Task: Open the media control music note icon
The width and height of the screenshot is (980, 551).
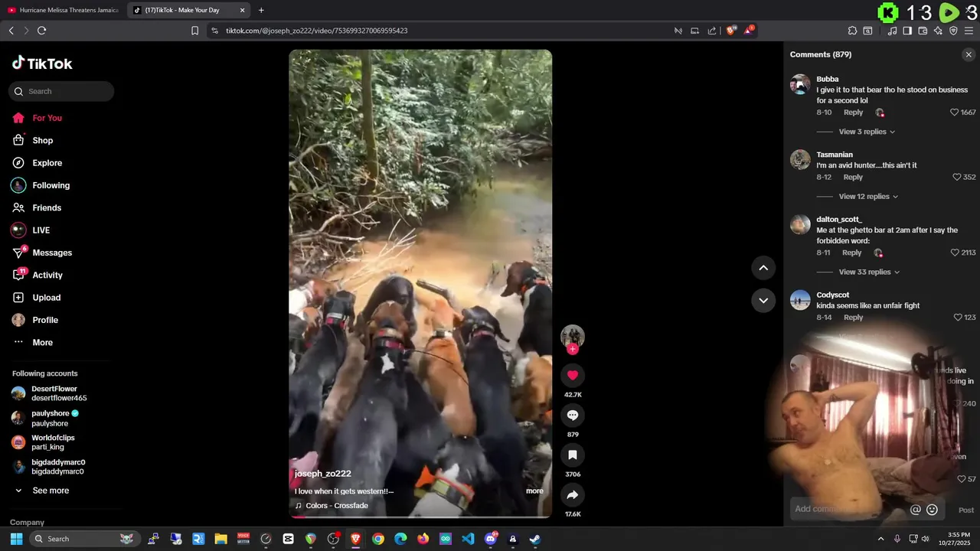Action: pyautogui.click(x=892, y=31)
